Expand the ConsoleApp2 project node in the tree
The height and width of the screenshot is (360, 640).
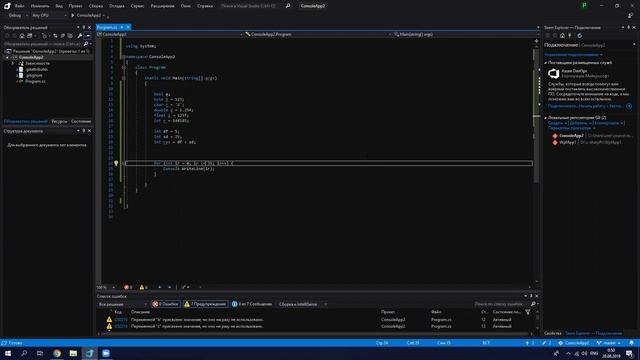pos(7,58)
